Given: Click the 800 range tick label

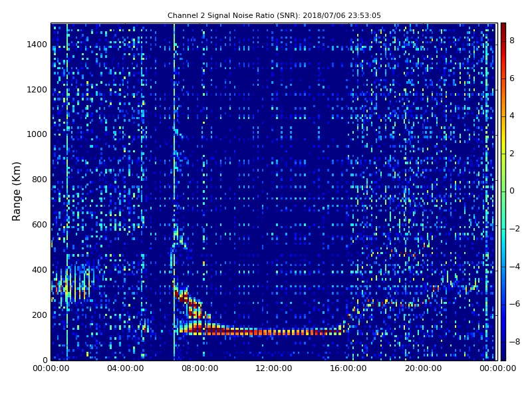Looking at the screenshot, I should click(x=39, y=180).
